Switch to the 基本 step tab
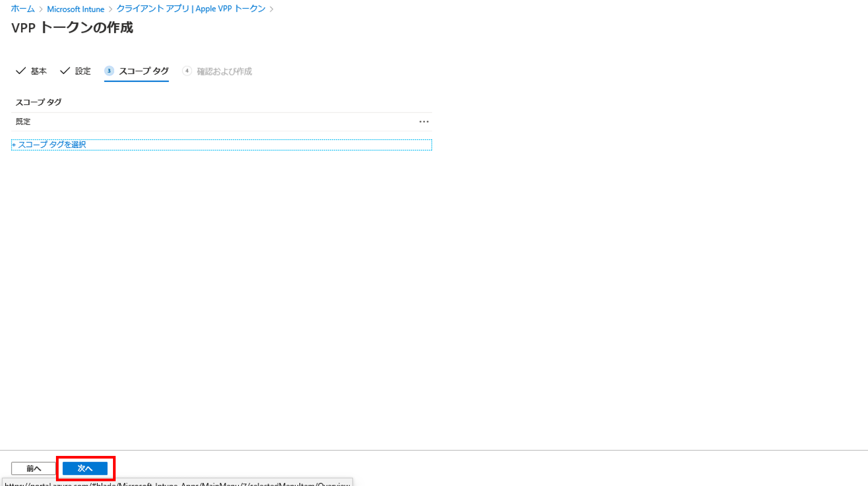 point(39,71)
